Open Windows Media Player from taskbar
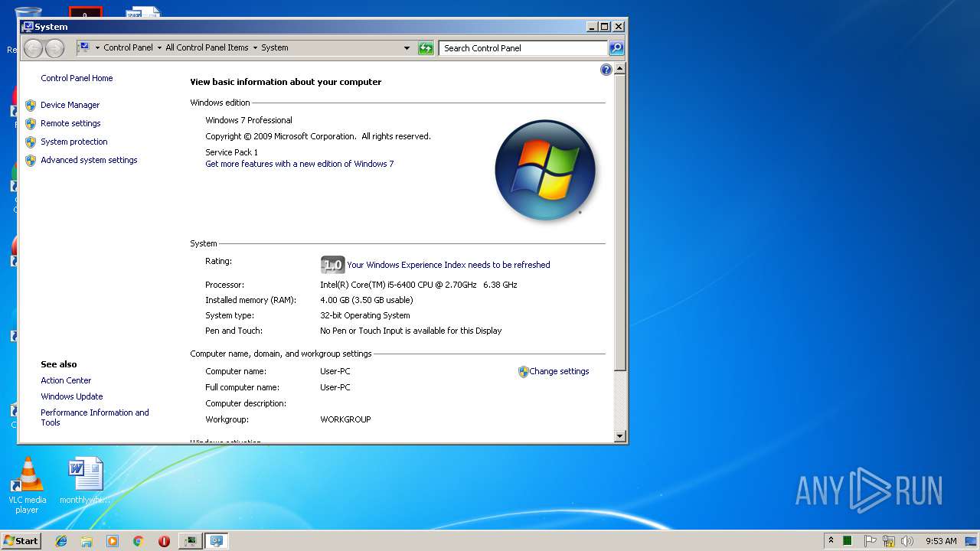This screenshot has height=551, width=980. coord(113,541)
